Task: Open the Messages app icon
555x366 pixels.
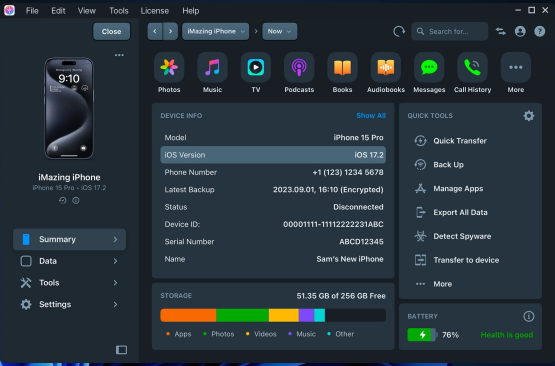Action: (429, 67)
